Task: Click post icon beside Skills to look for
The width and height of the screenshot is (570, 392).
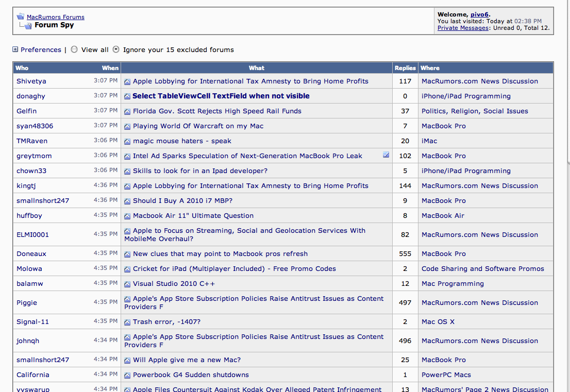Action: tap(127, 171)
